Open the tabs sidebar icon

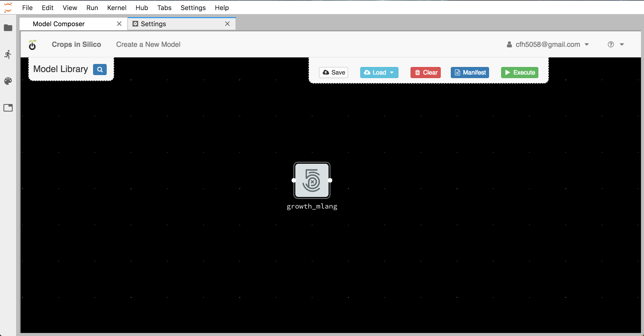click(x=8, y=108)
